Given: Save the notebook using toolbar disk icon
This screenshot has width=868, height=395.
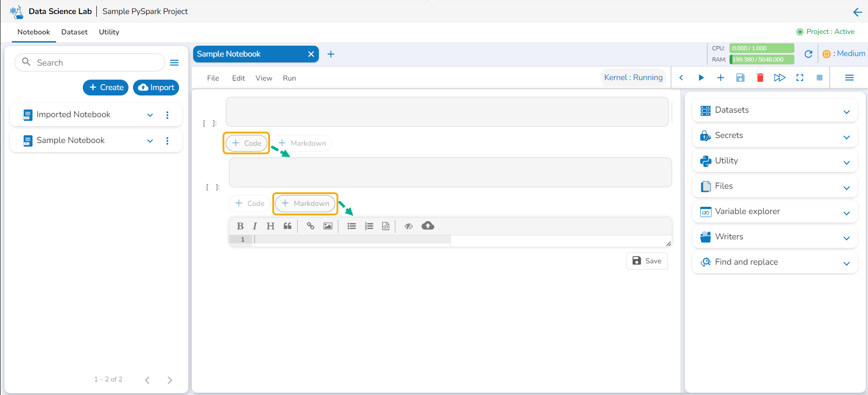Looking at the screenshot, I should [x=740, y=78].
